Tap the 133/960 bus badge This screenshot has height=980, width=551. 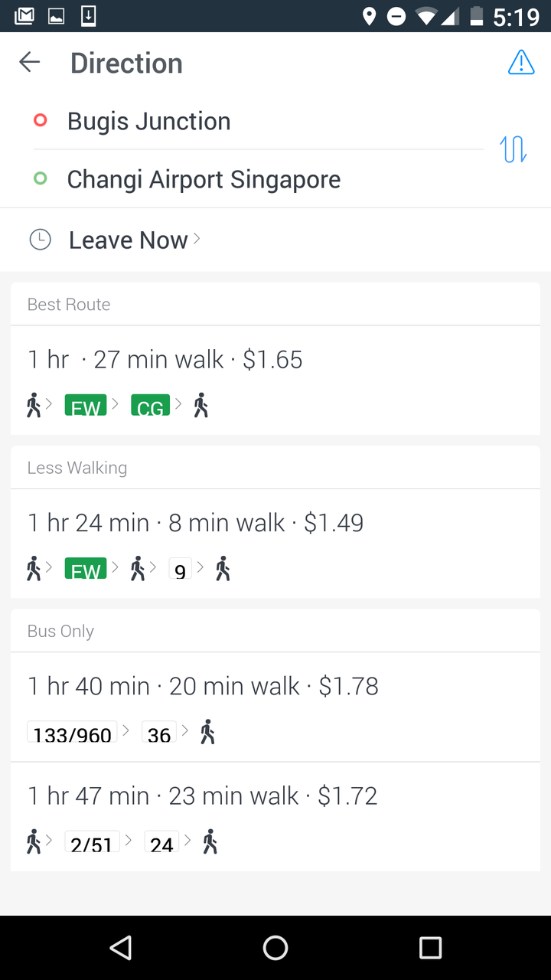[x=73, y=733]
